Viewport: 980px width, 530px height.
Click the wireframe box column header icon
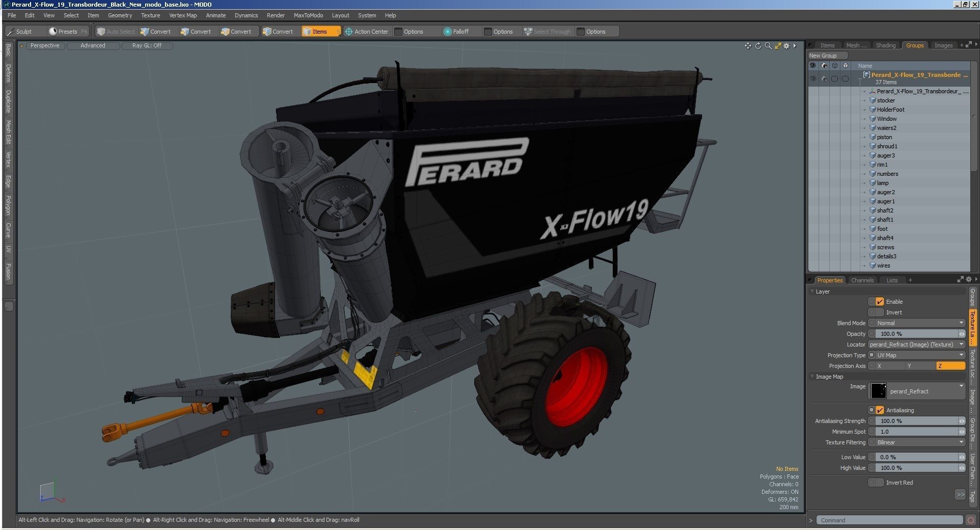coord(834,66)
